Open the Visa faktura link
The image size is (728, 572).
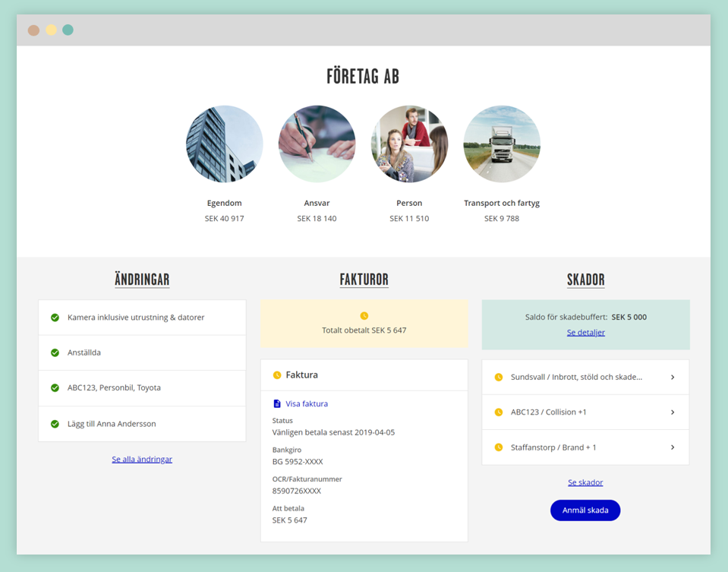click(x=307, y=404)
